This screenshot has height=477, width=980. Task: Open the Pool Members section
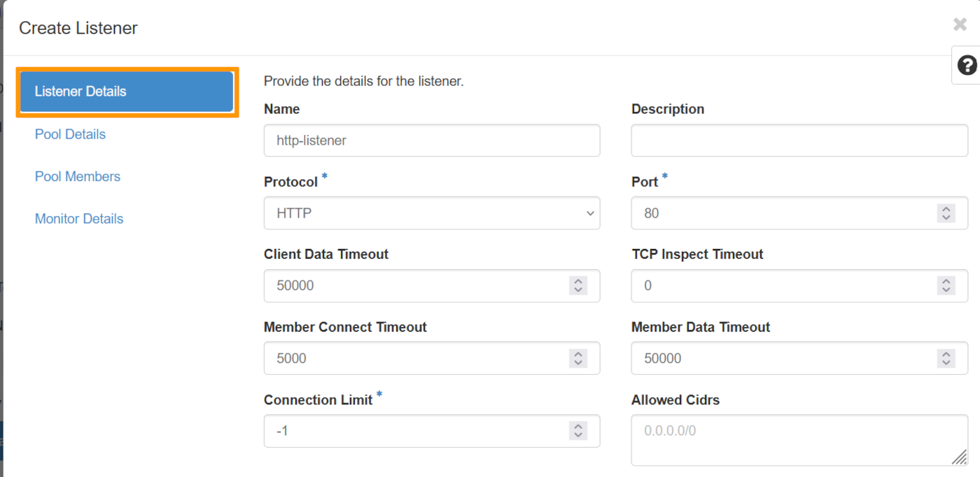(78, 176)
